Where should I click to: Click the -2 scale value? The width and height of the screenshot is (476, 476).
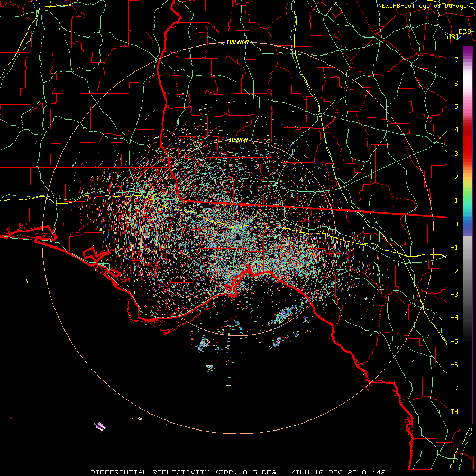[x=454, y=271]
